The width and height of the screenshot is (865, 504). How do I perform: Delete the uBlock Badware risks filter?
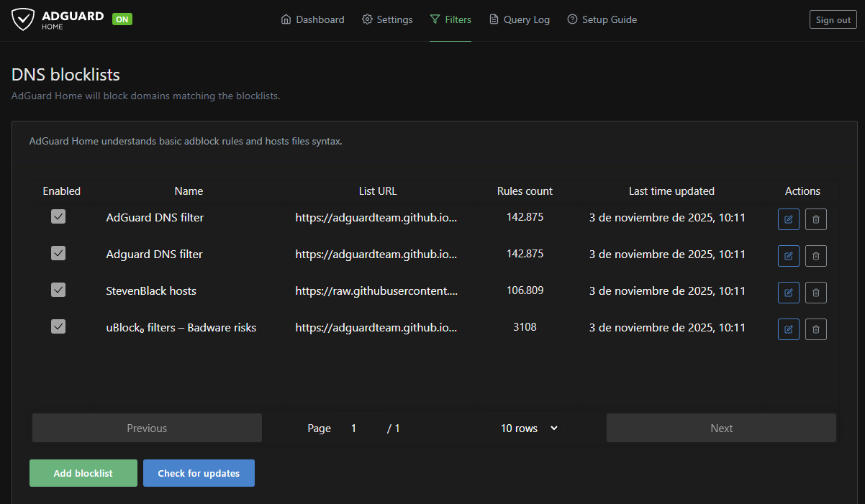tap(815, 329)
